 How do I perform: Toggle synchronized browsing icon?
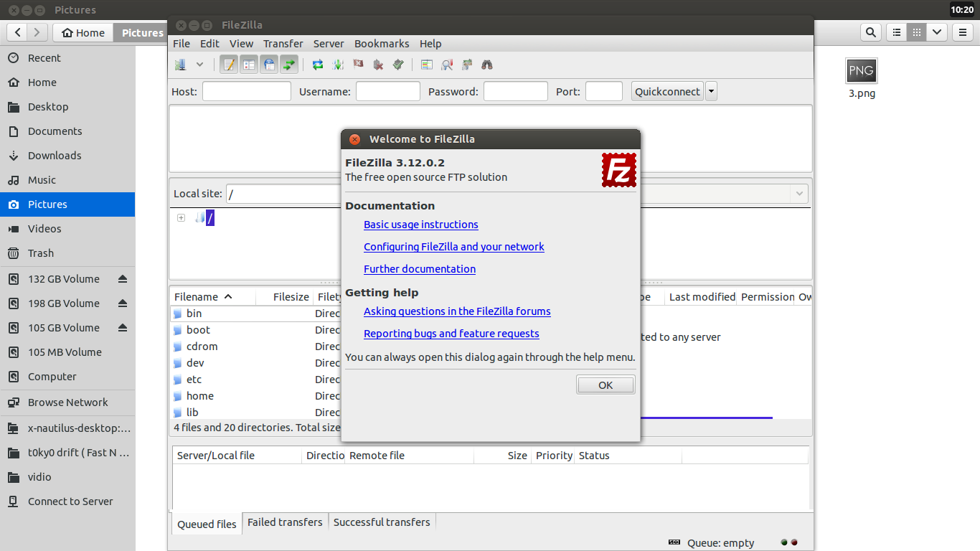(x=467, y=65)
